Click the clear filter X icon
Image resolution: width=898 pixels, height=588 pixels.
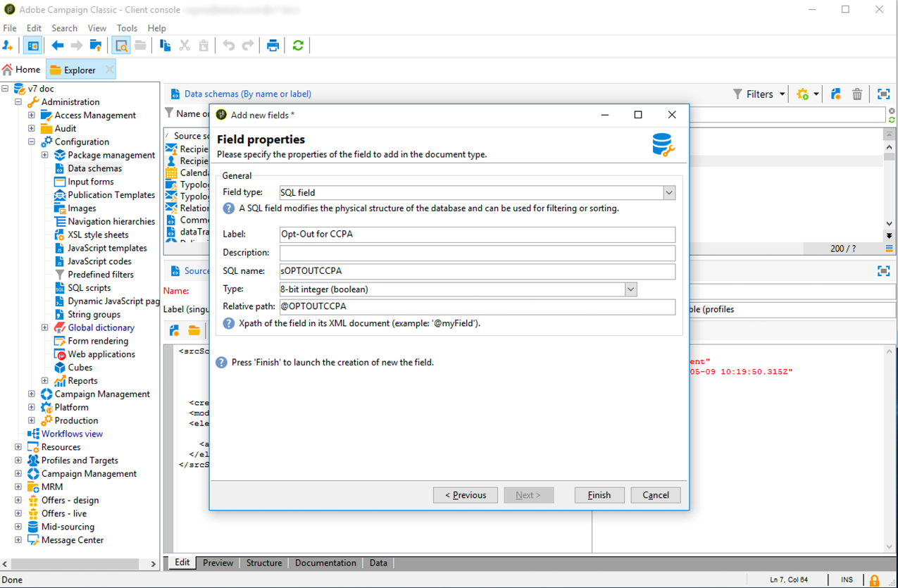(892, 111)
